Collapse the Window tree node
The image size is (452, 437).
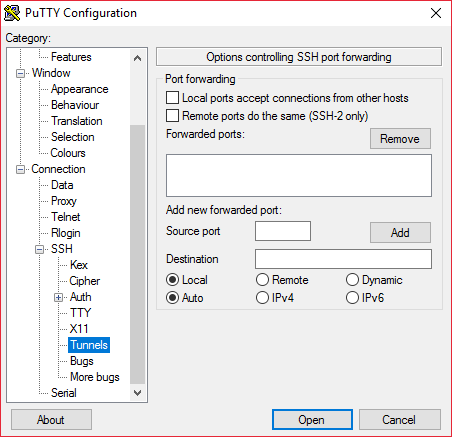(20, 73)
